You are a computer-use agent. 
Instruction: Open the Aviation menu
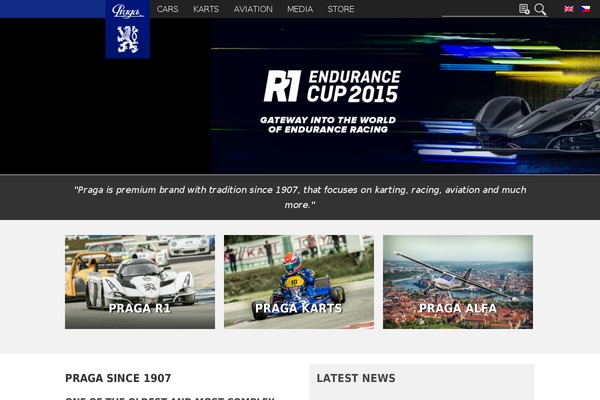[253, 9]
